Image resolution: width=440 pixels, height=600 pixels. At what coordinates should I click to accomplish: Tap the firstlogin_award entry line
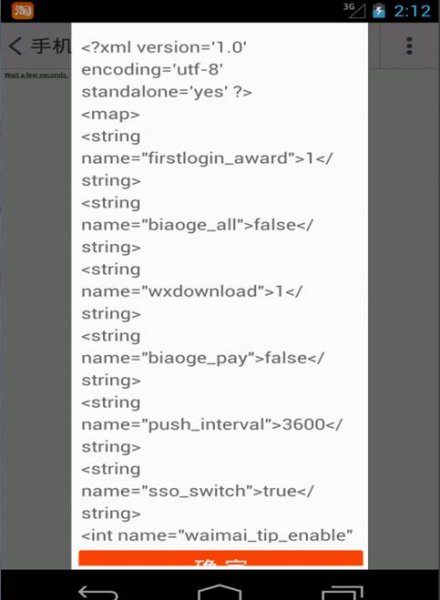tap(207, 158)
